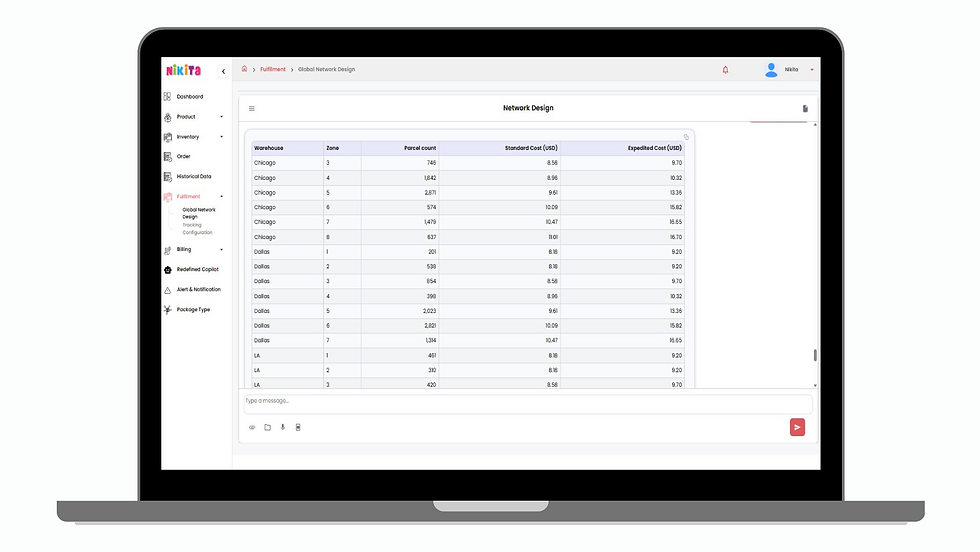Select Global Network Design submenu item
The width and height of the screenshot is (980, 552).
tap(199, 213)
